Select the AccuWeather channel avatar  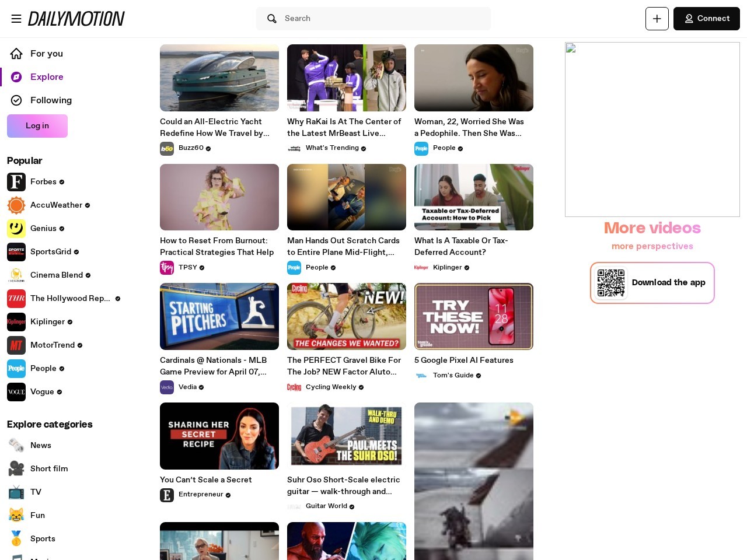16,205
